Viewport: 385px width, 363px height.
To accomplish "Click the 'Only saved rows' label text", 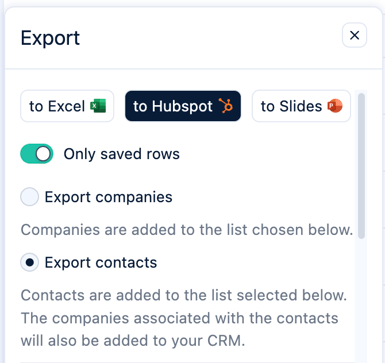I will pyautogui.click(x=122, y=154).
